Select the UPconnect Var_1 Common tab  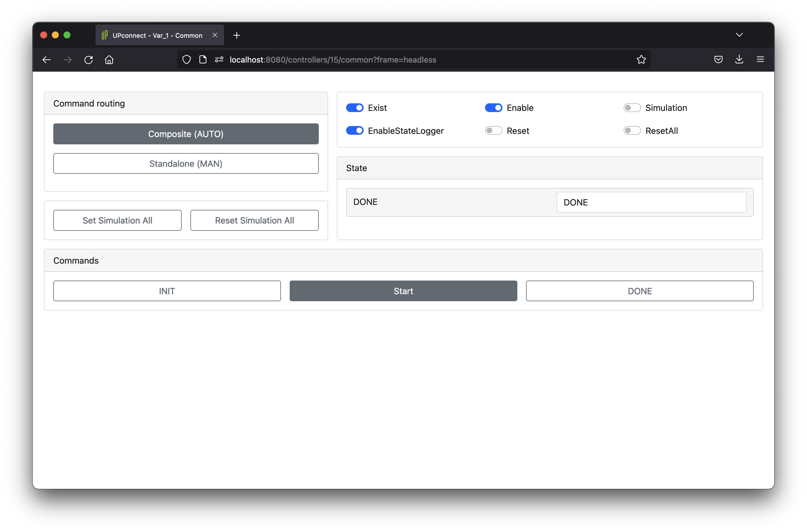[157, 35]
